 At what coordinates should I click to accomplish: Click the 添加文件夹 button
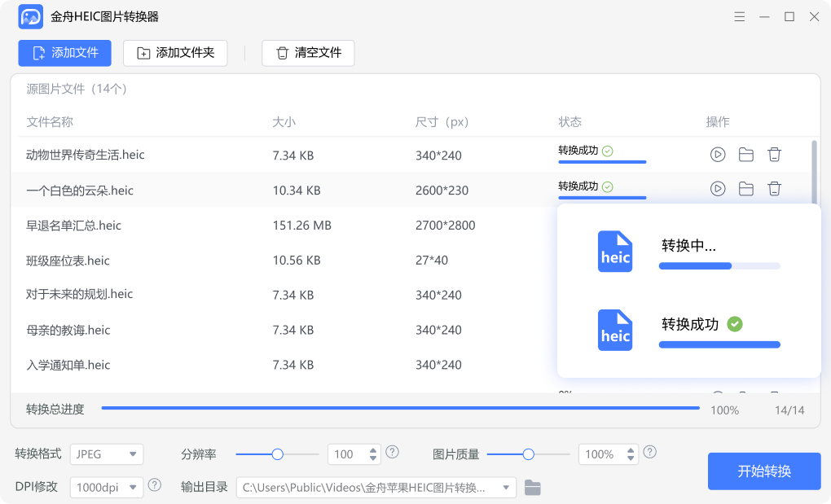coord(175,53)
